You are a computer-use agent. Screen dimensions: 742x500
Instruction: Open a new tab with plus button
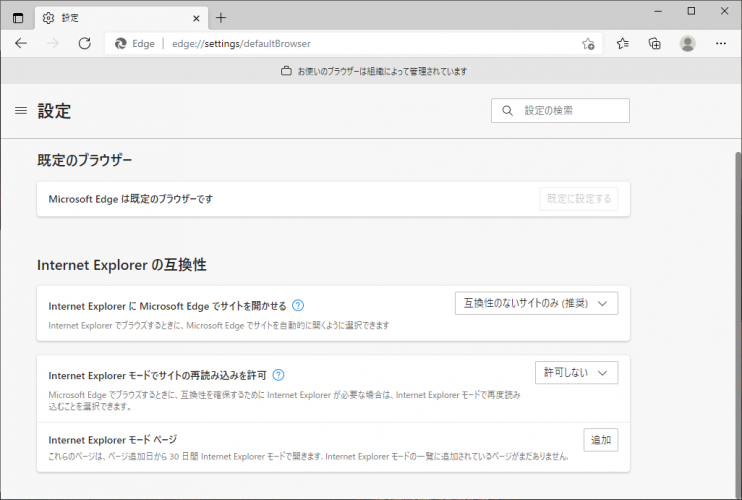pos(221,18)
